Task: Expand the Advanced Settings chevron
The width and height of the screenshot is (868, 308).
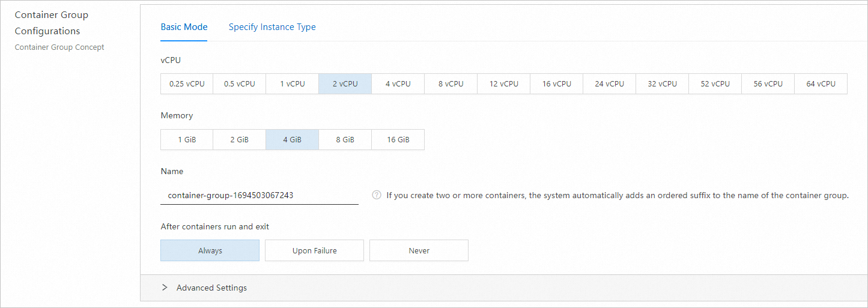Action: point(165,288)
